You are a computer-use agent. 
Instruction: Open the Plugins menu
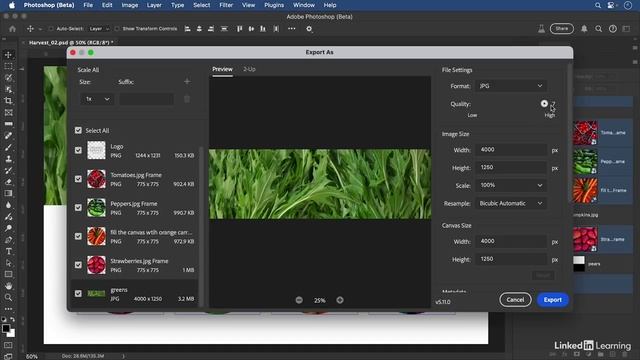click(274, 5)
